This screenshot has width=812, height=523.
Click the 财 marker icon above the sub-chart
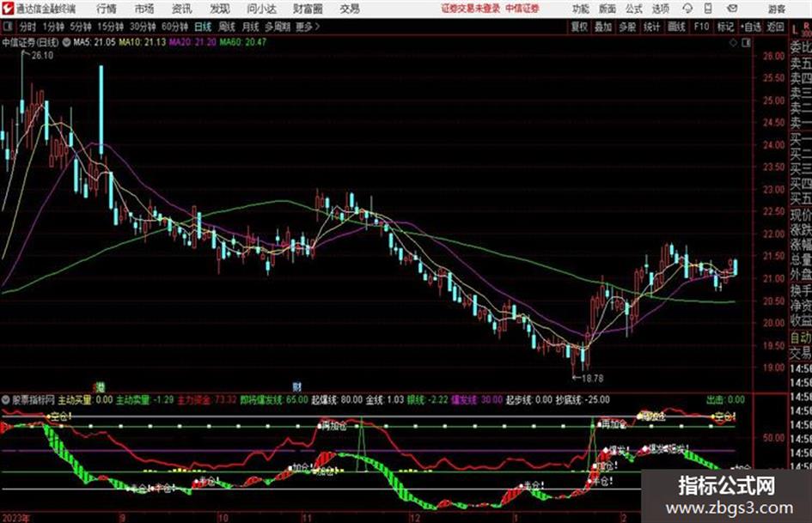(296, 386)
